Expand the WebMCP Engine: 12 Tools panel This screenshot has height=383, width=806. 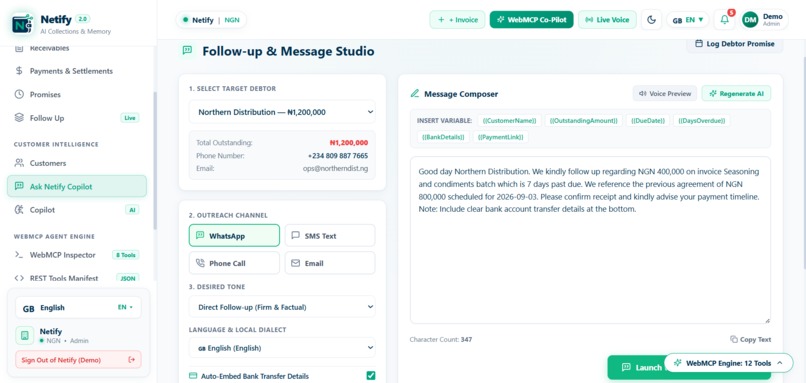[x=728, y=363]
